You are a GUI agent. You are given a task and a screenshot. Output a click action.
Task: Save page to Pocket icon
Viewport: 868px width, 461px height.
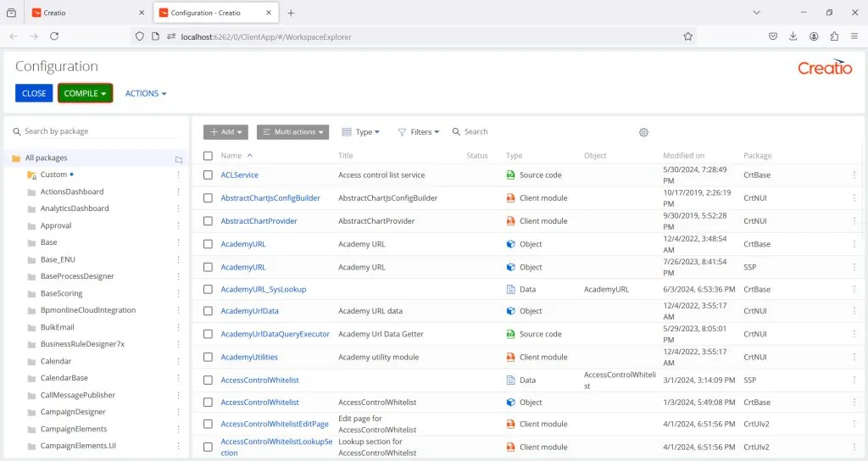[x=773, y=36]
